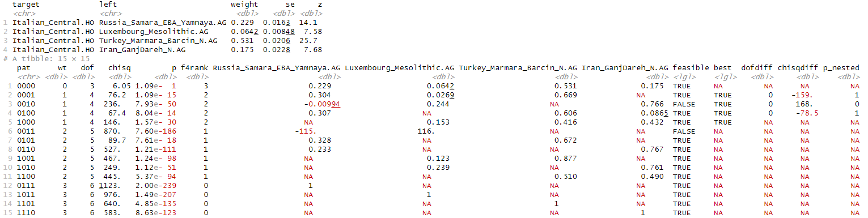Select the Russia_Samara_EBA_Yamnaya.AG entry in the left column

[163, 23]
